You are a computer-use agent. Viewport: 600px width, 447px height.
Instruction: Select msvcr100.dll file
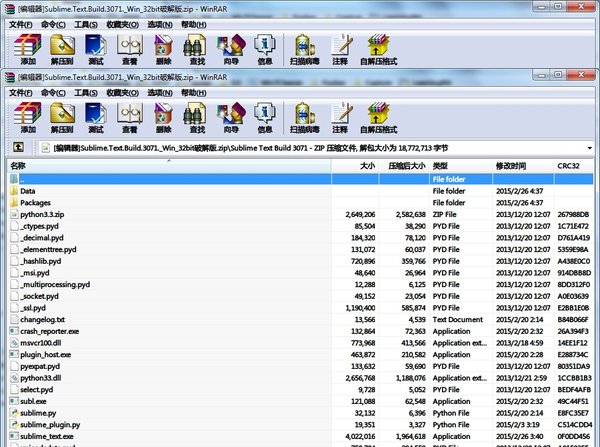[x=301, y=343]
